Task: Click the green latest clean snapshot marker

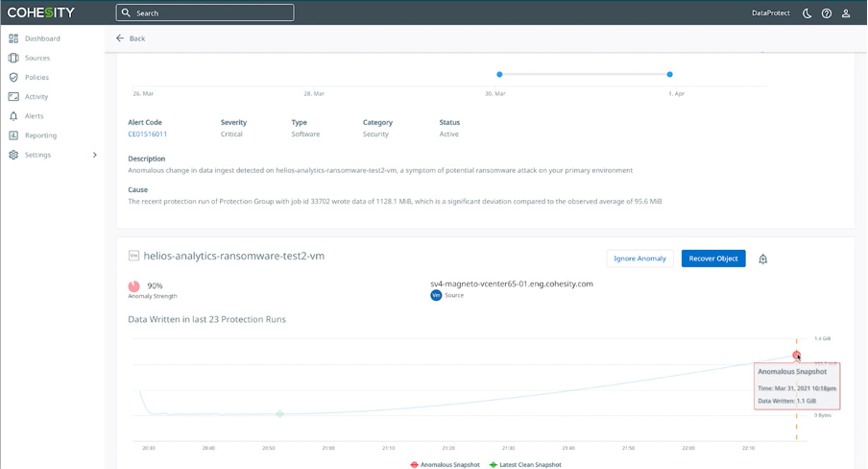Action: pyautogui.click(x=280, y=413)
